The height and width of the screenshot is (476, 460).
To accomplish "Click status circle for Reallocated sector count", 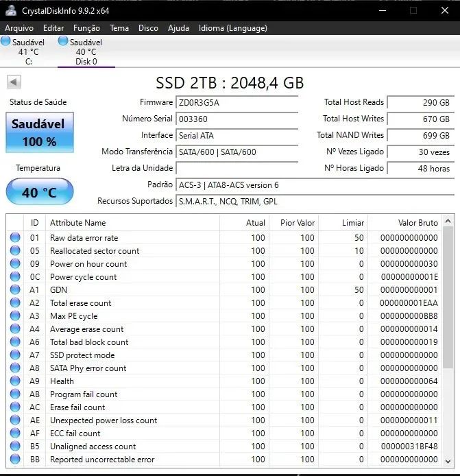I will [15, 250].
